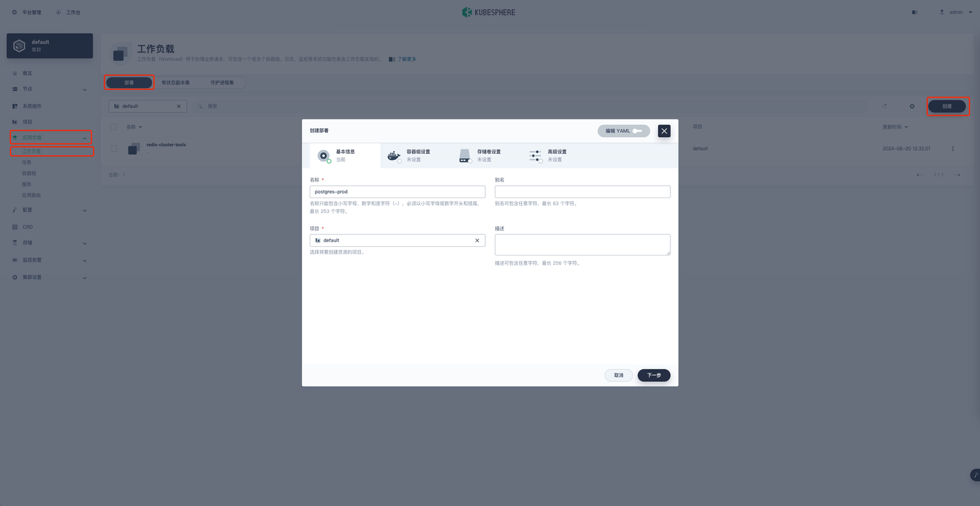Expand the 节点 sidebar menu

click(50, 89)
